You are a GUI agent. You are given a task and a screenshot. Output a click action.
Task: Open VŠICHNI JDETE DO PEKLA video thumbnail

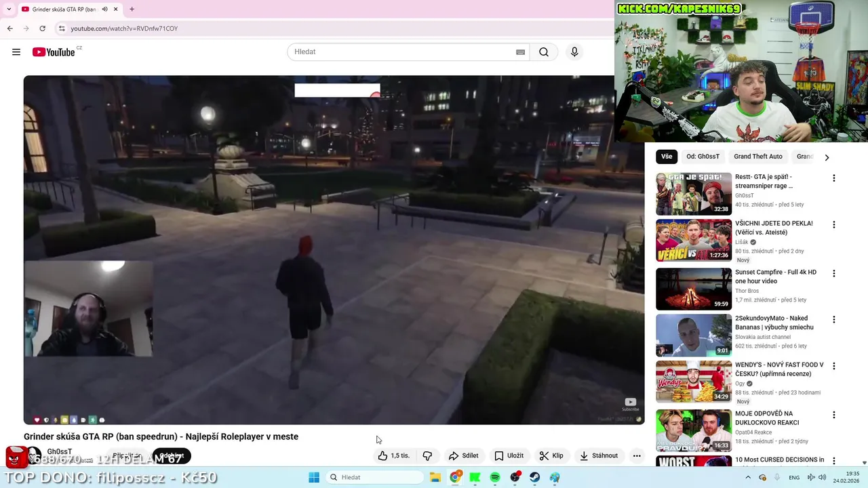694,240
